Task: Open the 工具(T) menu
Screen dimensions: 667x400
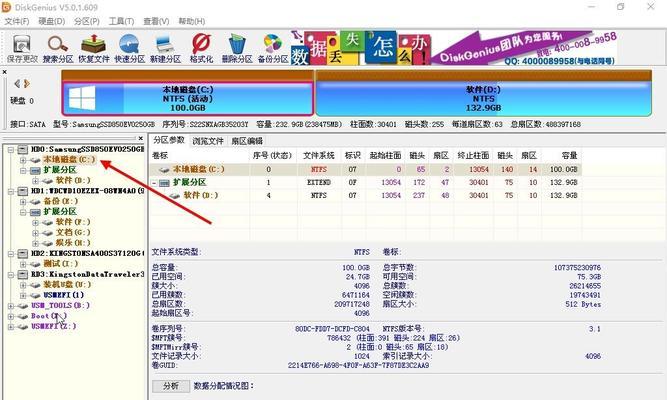Action: (x=121, y=21)
